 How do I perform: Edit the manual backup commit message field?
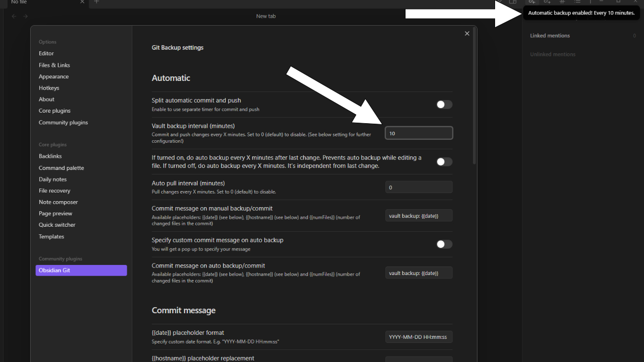point(419,216)
